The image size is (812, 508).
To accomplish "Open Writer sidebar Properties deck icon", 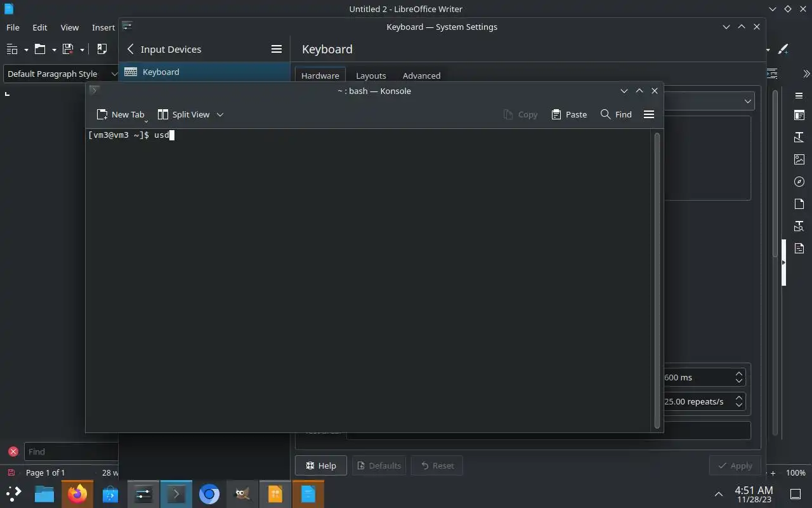I will pyautogui.click(x=799, y=115).
